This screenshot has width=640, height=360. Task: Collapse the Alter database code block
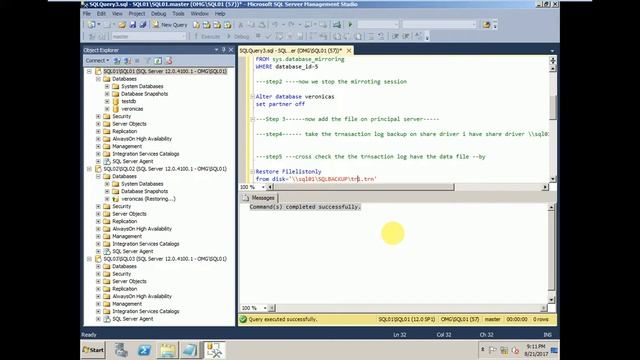click(252, 97)
